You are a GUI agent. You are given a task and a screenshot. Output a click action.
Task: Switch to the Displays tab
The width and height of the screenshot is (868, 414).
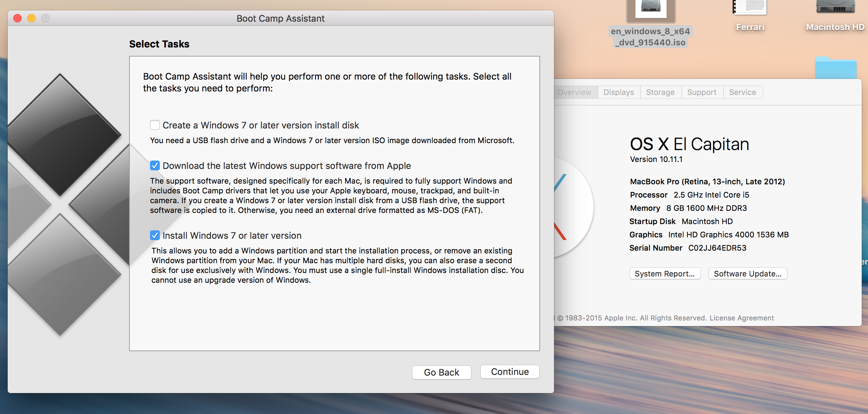coord(619,92)
